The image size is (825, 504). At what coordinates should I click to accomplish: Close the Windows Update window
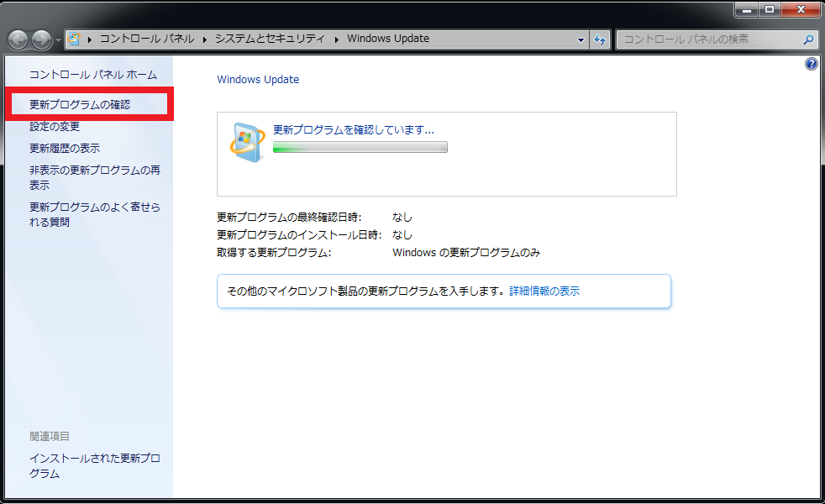(801, 9)
